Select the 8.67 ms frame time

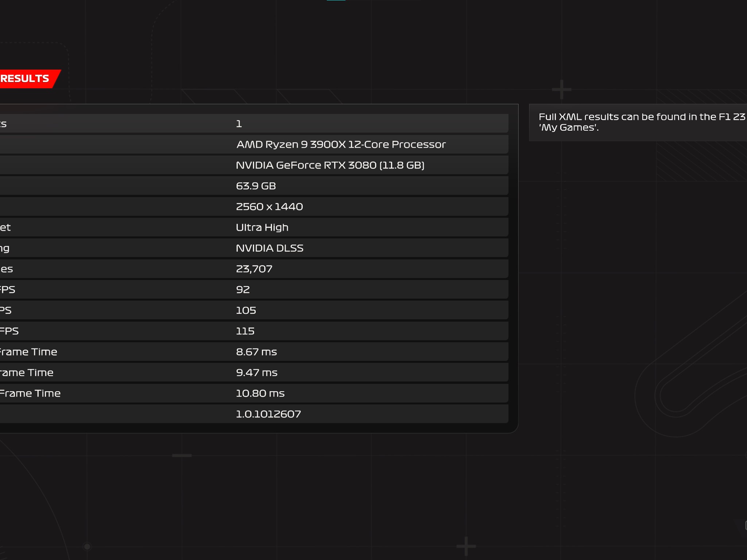point(256,352)
